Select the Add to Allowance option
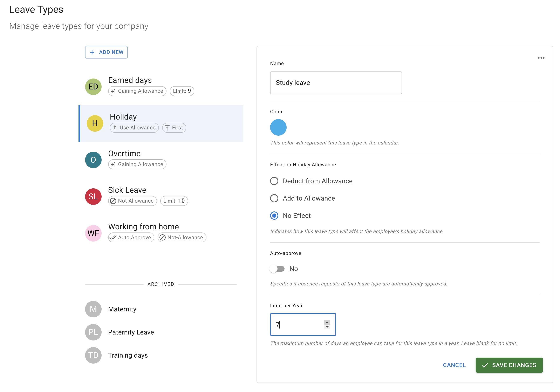560x392 pixels. pyautogui.click(x=274, y=198)
